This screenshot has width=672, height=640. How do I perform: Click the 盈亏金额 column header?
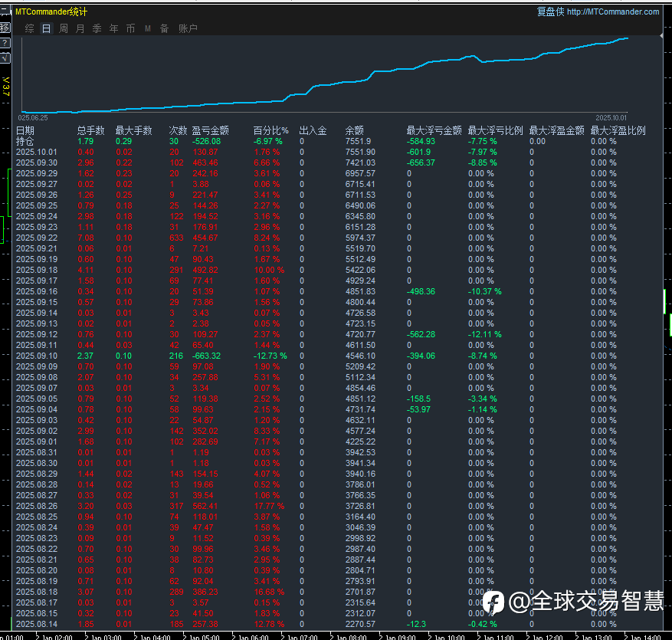210,130
